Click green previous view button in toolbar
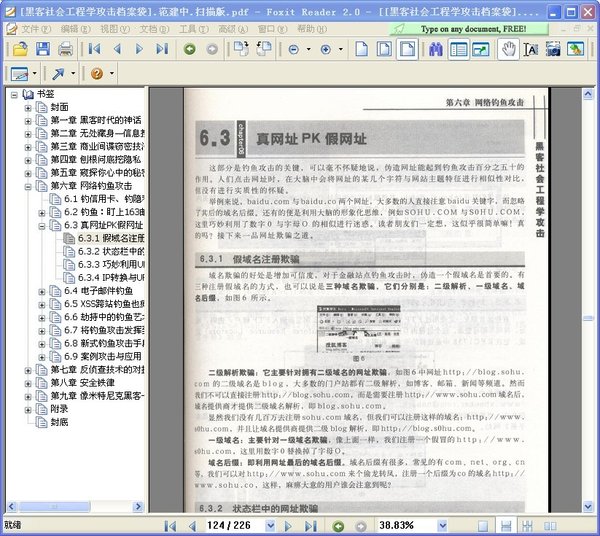This screenshot has width=600, height=536. 189,49
